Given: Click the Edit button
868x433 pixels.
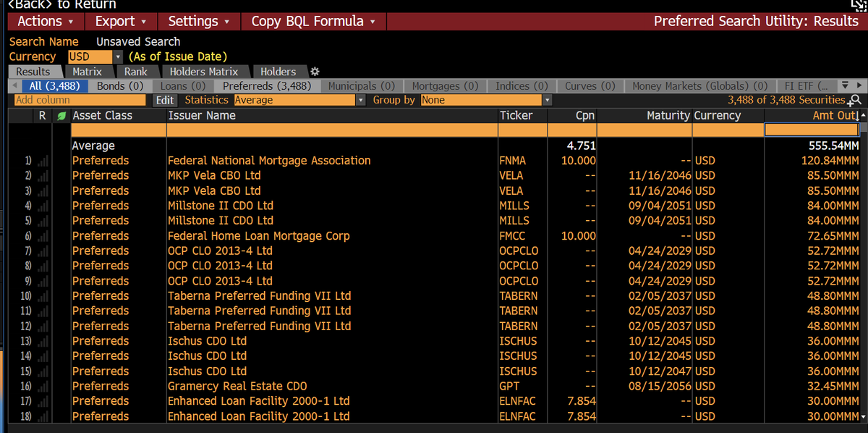Looking at the screenshot, I should point(165,100).
